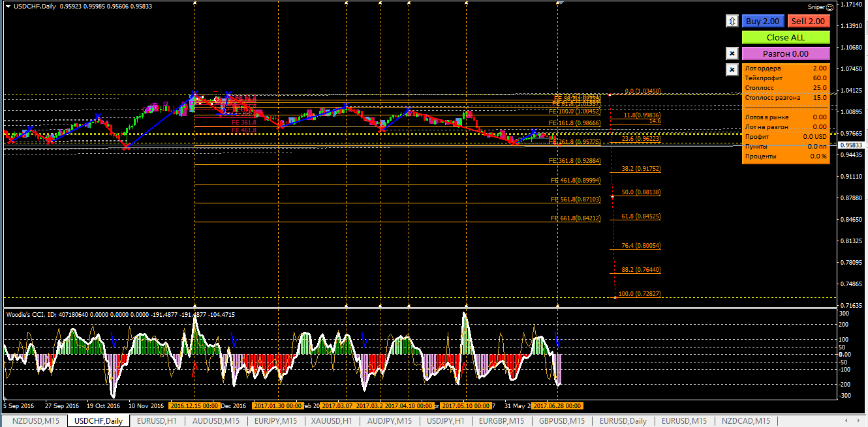
Task: Open the EURUSD,H1 chart tab
Action: (157, 421)
